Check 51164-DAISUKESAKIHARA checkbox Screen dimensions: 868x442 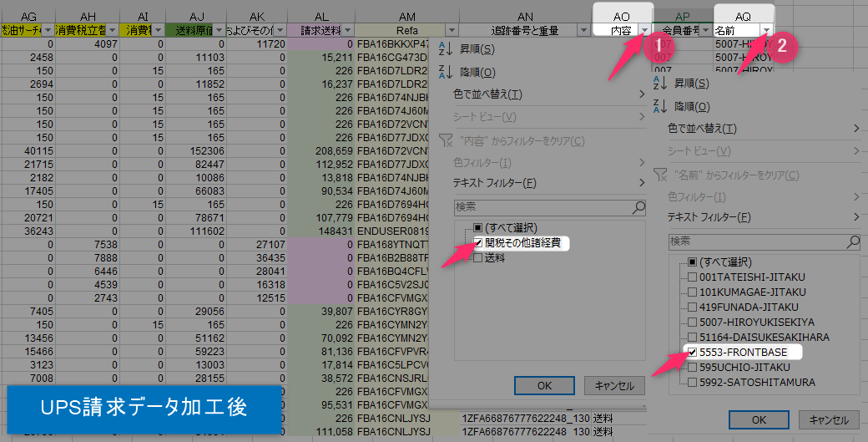(x=692, y=337)
